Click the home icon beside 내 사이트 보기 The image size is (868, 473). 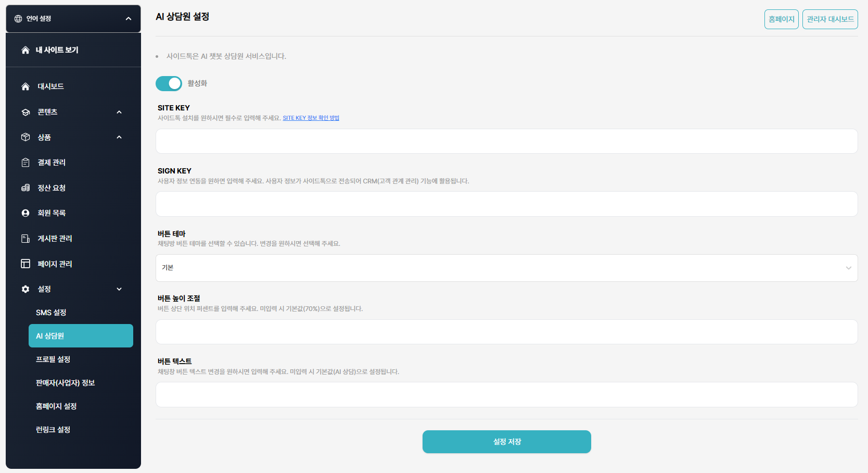click(x=25, y=50)
